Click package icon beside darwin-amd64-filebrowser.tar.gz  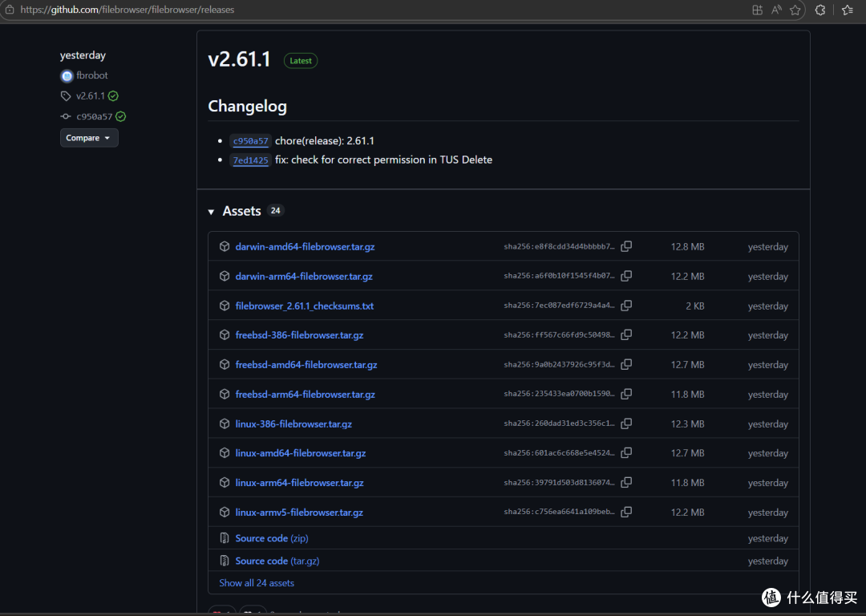pyautogui.click(x=225, y=246)
